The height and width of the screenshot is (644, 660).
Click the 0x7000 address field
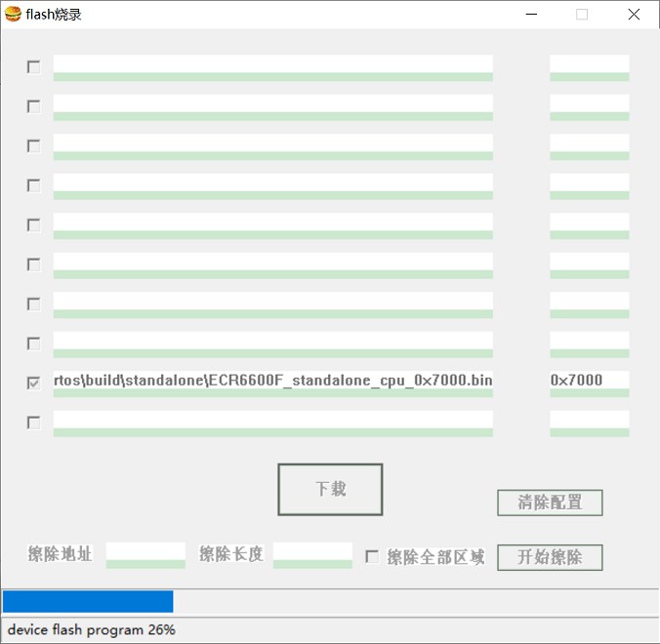point(589,381)
